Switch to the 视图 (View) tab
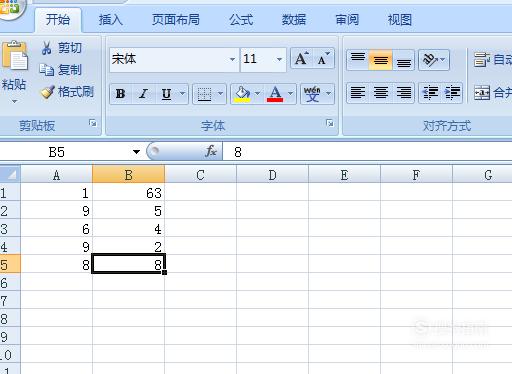This screenshot has width=512, height=374. pyautogui.click(x=400, y=20)
